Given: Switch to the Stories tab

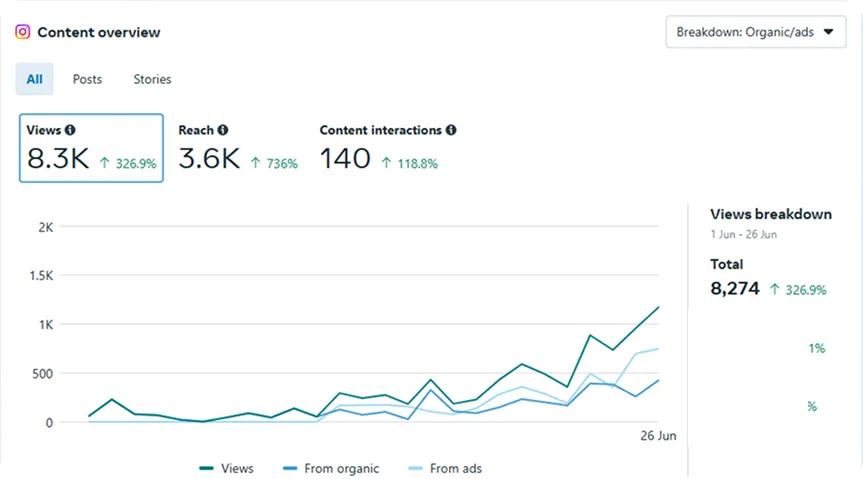Looking at the screenshot, I should pyautogui.click(x=152, y=79).
